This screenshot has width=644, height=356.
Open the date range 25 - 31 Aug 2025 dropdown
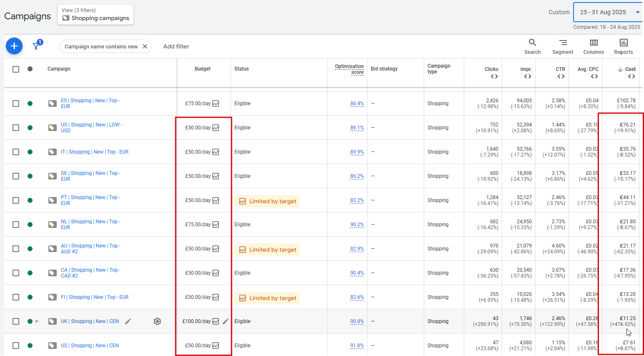pos(608,12)
